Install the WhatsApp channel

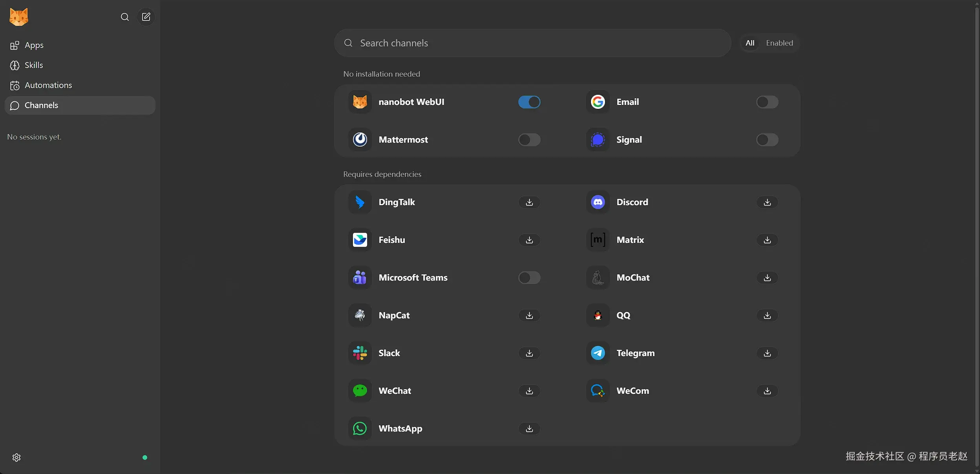coord(529,428)
